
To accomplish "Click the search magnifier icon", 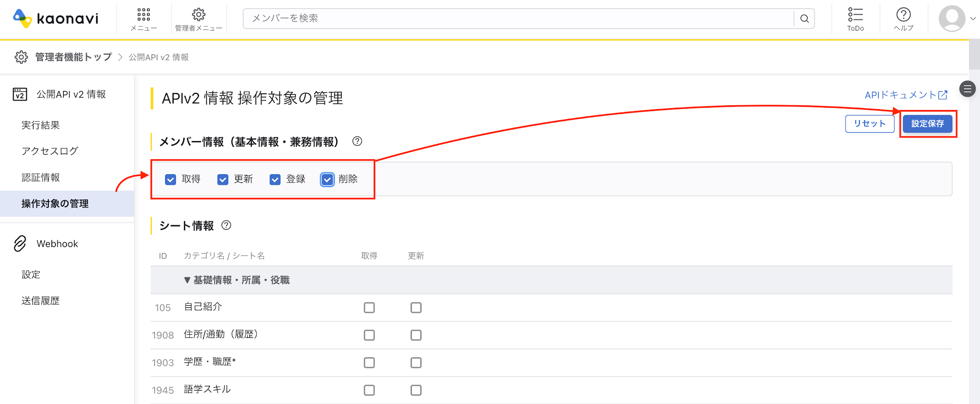I will point(804,19).
